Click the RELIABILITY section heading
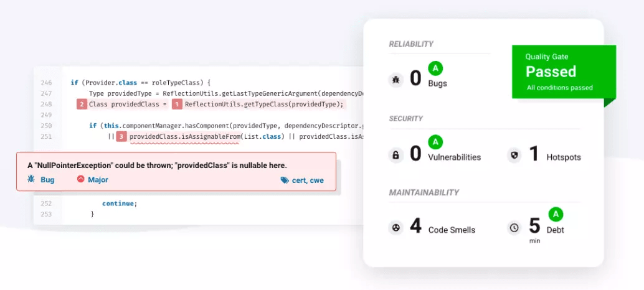The image size is (644, 290). click(411, 44)
